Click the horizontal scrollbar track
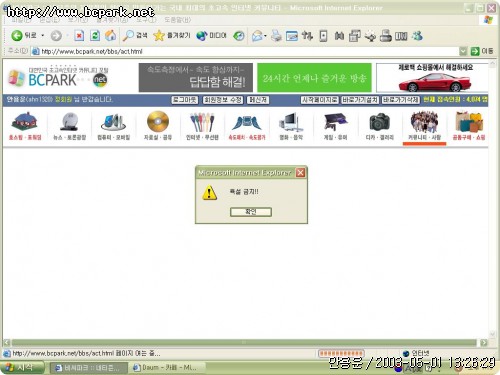 244,343
